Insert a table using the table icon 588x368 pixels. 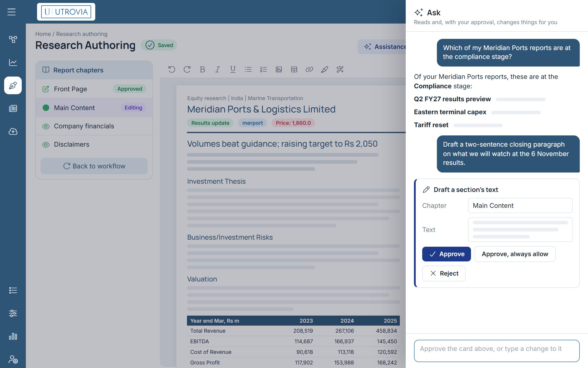(x=294, y=69)
